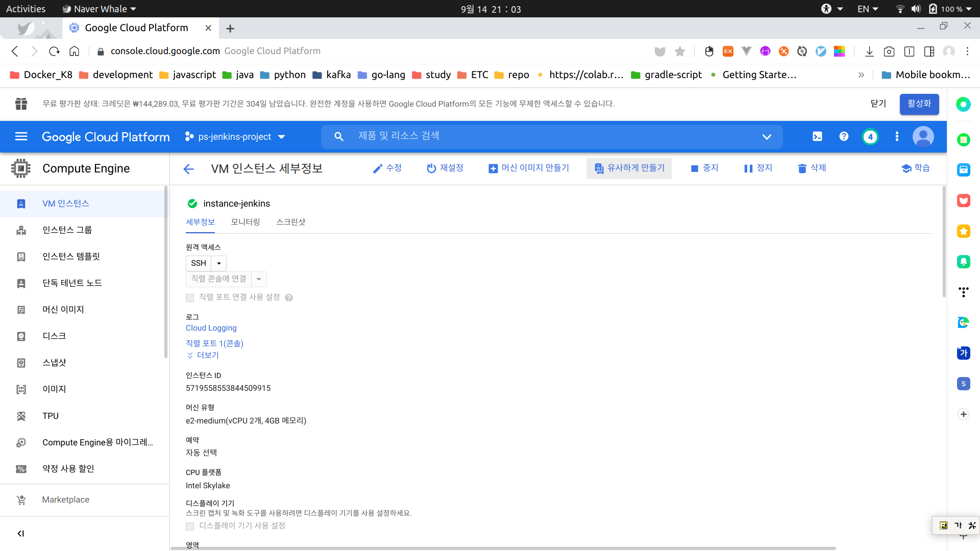The height and width of the screenshot is (551, 980).
Task: Open Cloud Shell terminal icon
Action: click(x=817, y=137)
